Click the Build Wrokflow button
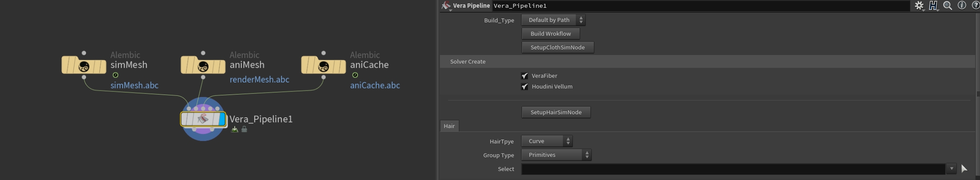Viewport: 980px width, 180px height. (551, 34)
